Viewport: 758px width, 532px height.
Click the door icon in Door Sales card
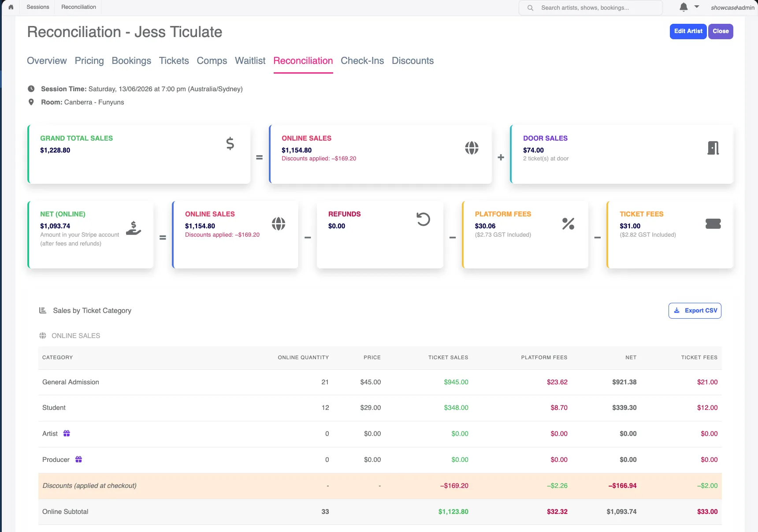pyautogui.click(x=713, y=148)
